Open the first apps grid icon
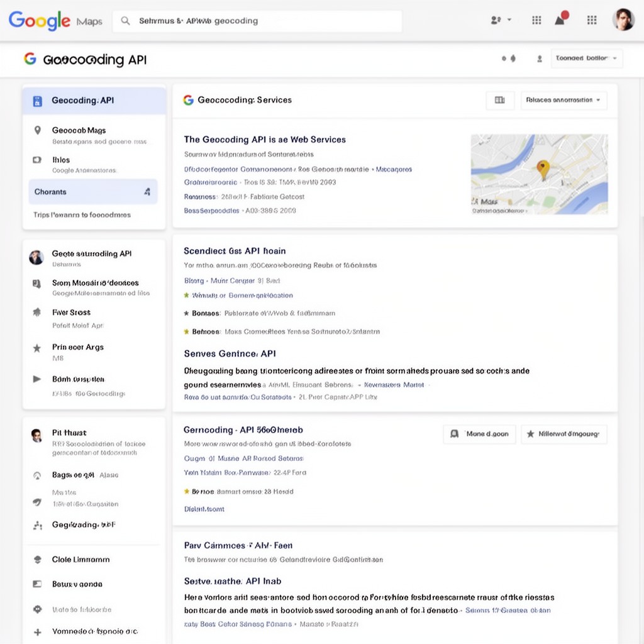 tap(536, 20)
